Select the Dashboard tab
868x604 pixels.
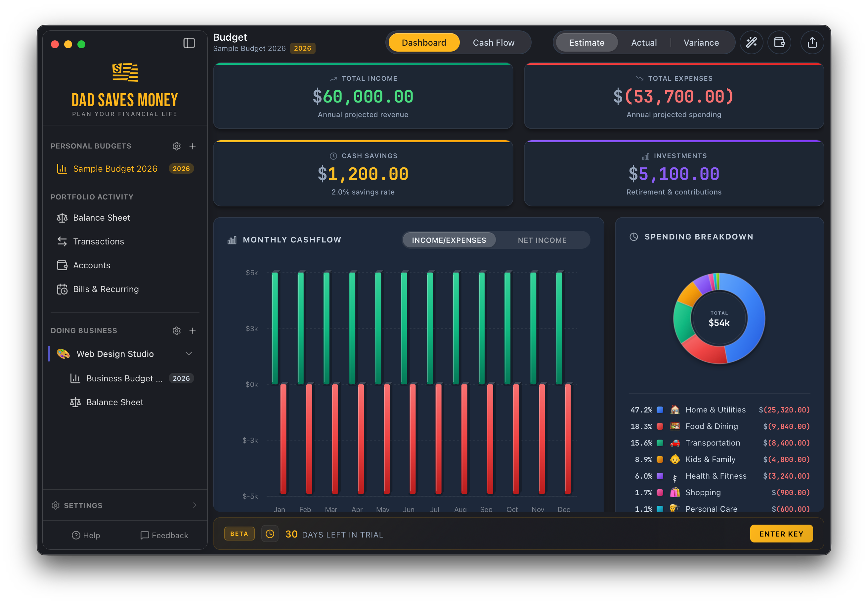423,42
